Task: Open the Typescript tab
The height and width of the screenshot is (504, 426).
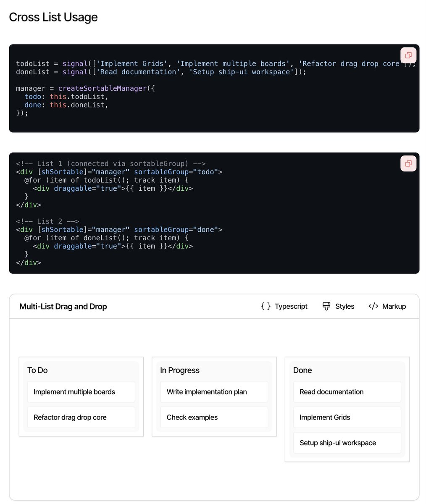Action: point(284,306)
